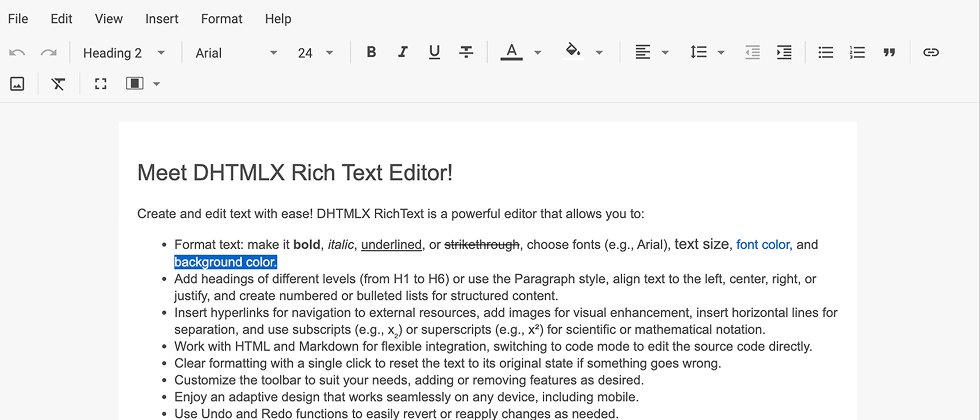Image resolution: width=980 pixels, height=420 pixels.
Task: Open the Format menu
Action: 221,18
